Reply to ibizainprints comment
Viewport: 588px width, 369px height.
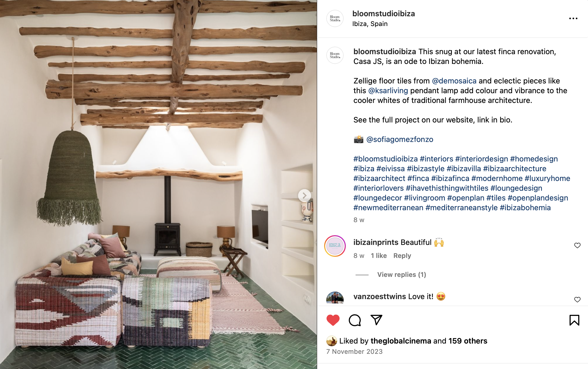(402, 256)
